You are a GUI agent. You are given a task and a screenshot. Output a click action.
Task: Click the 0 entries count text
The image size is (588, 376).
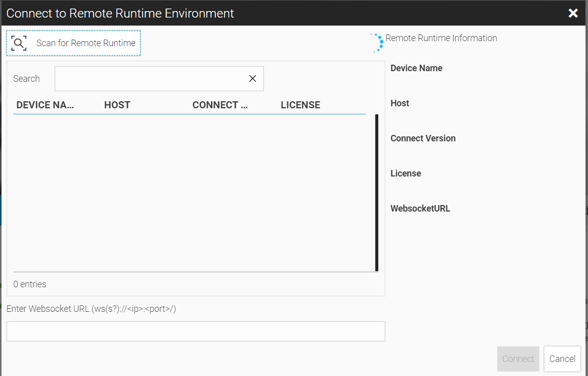point(30,284)
